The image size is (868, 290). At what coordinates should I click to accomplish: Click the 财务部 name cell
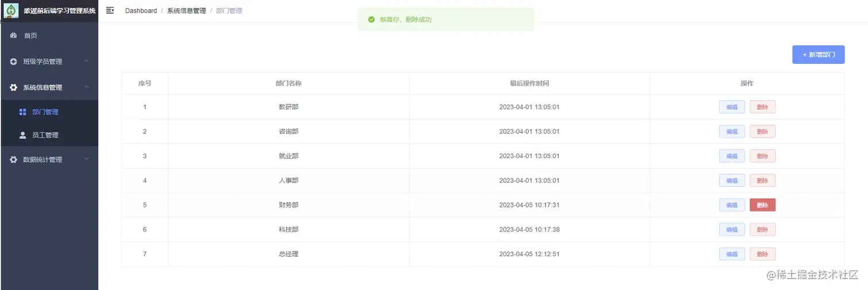pos(288,205)
